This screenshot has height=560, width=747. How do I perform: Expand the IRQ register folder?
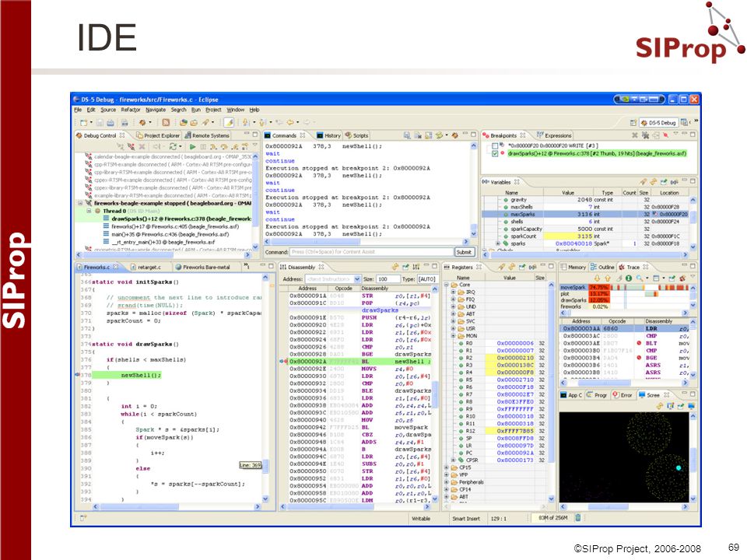point(454,292)
